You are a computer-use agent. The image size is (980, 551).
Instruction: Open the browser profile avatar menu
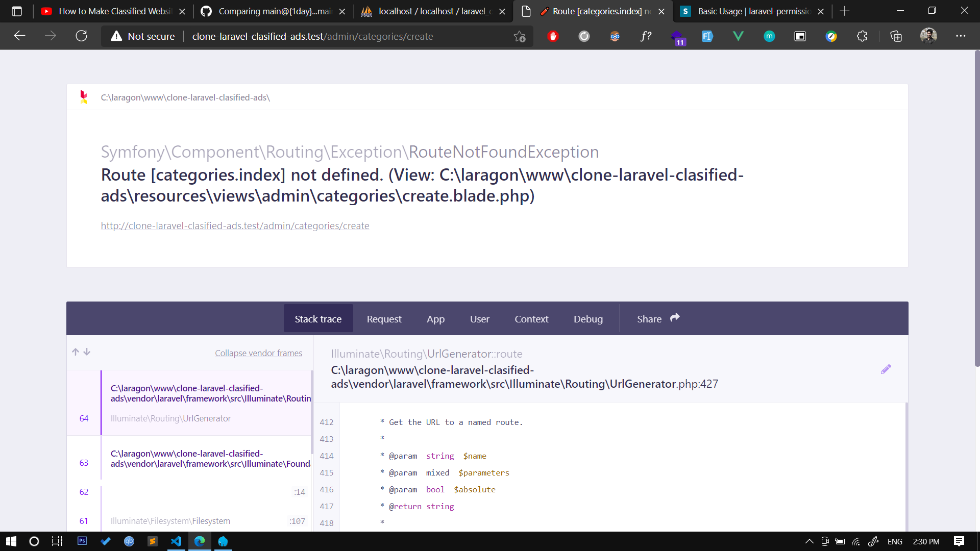(x=929, y=36)
